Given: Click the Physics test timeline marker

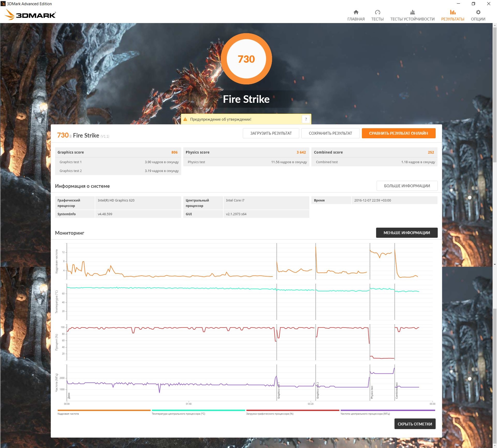Looking at the screenshot, I should pos(372,392).
